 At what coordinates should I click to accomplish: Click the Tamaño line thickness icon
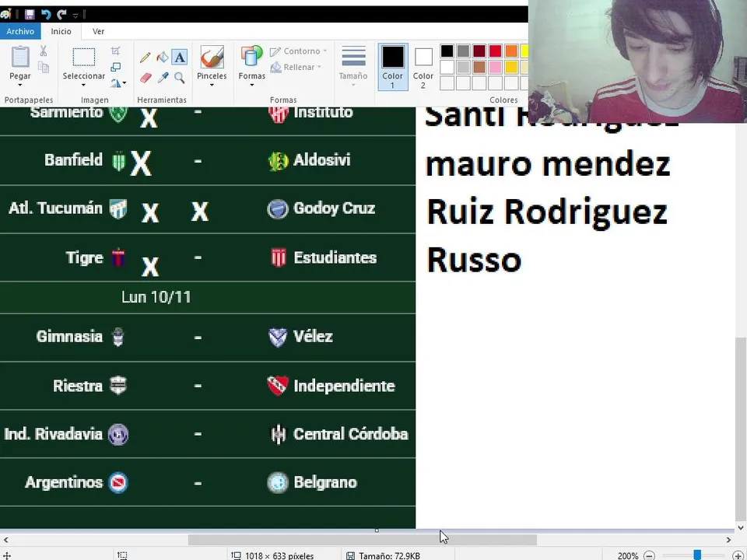[353, 57]
